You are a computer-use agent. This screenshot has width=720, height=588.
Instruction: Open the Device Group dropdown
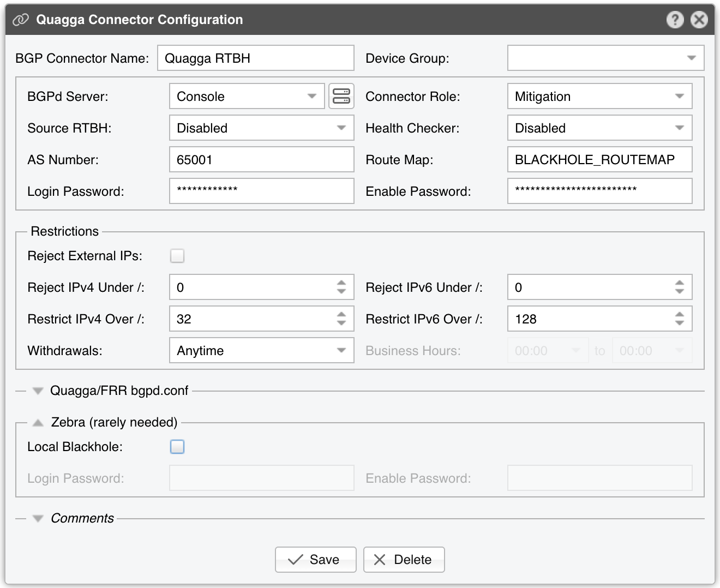(605, 58)
